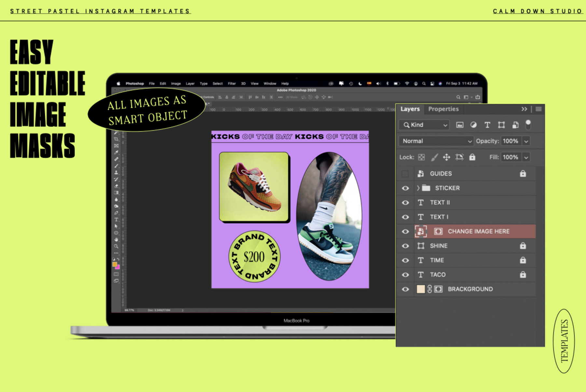Click the adjustment layer filter icon

coord(473,125)
